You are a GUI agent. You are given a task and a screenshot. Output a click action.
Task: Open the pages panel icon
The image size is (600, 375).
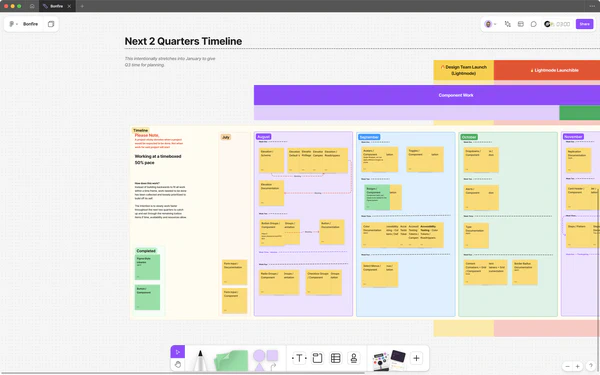[51, 24]
